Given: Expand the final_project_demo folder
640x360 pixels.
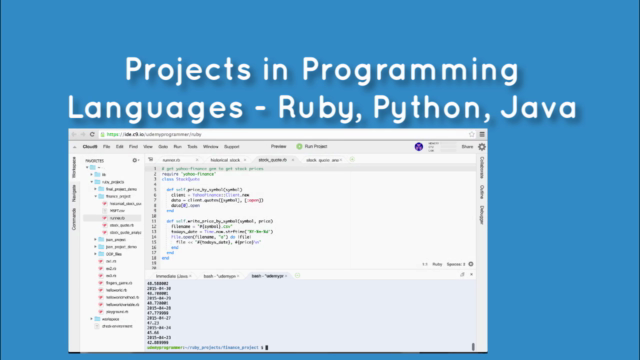Looking at the screenshot, I should (96, 189).
